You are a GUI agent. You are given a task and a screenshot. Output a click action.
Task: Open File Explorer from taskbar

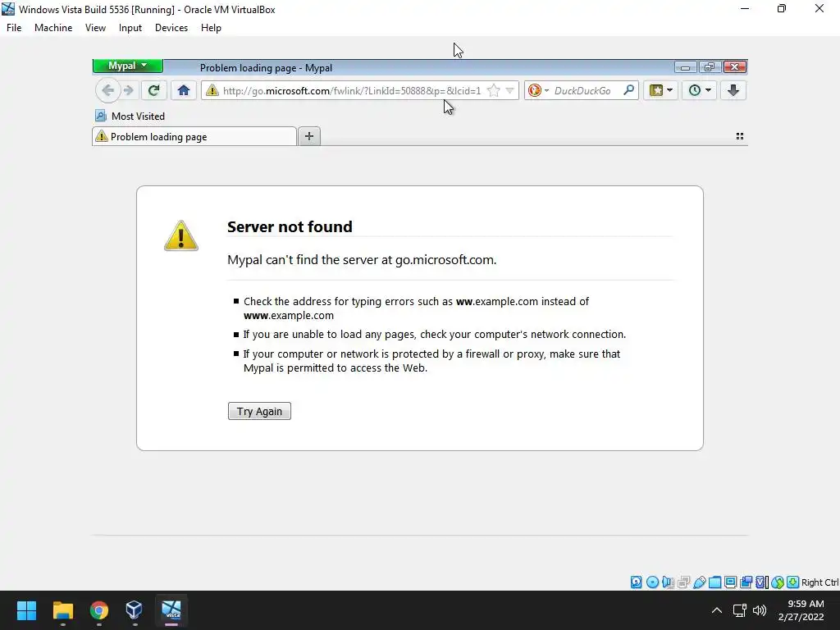62,610
